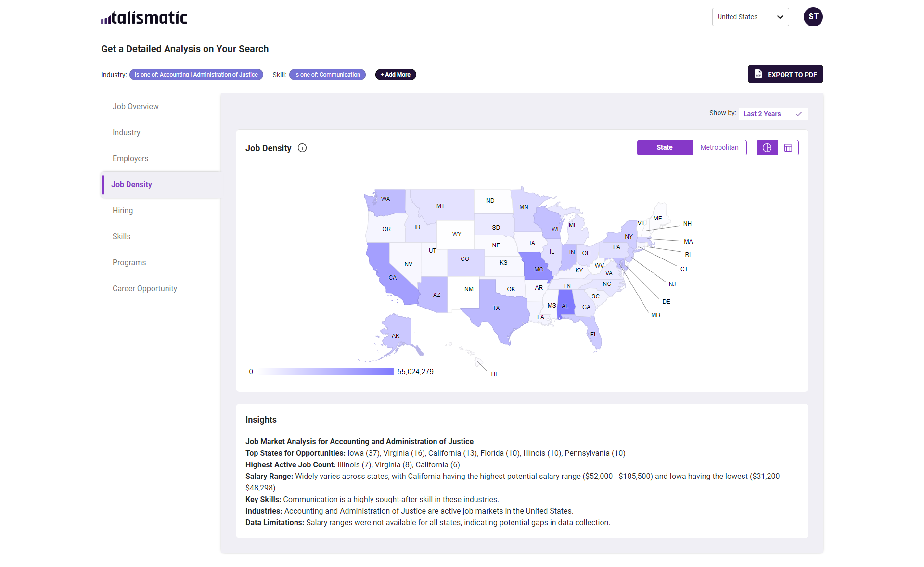Select the Metropolitan toggle
Image resolution: width=924 pixels, height=567 pixels.
click(719, 148)
